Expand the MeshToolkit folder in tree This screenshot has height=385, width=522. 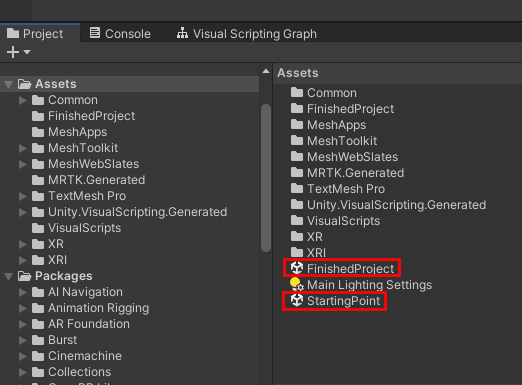coord(23,148)
